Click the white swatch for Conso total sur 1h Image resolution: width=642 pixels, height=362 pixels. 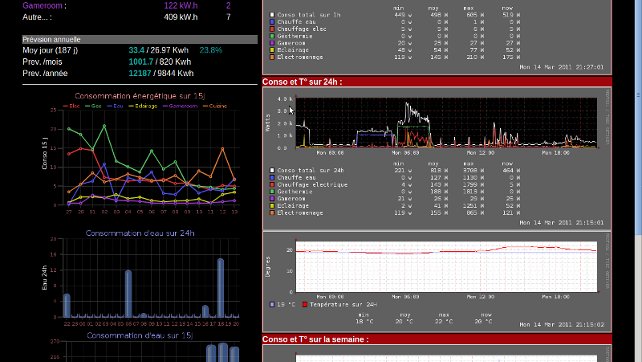tap(272, 15)
